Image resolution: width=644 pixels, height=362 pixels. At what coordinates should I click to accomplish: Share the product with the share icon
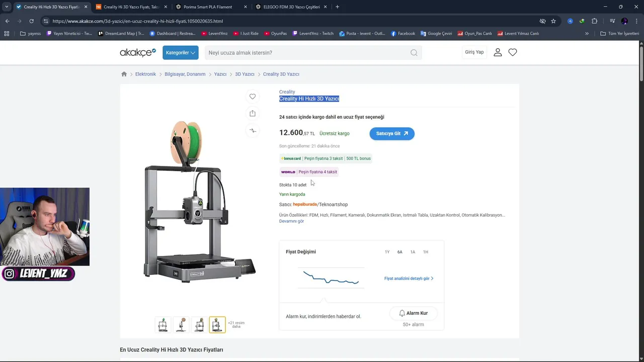(x=253, y=114)
